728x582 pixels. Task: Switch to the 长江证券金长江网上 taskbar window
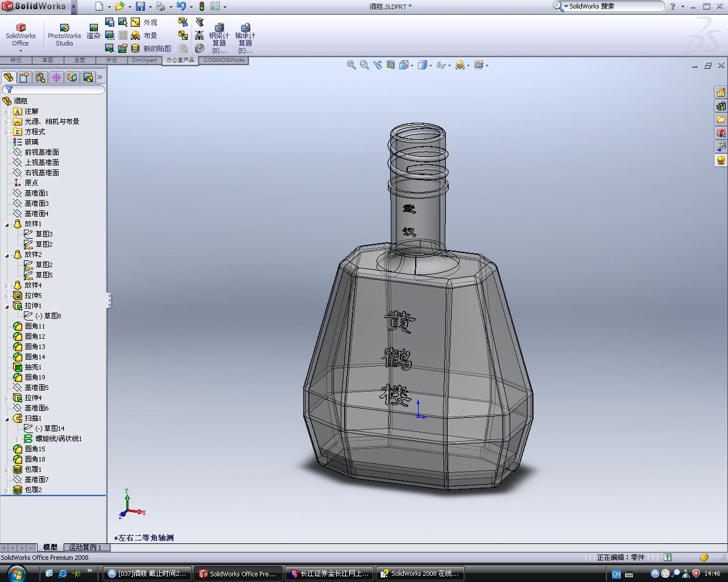(x=329, y=573)
